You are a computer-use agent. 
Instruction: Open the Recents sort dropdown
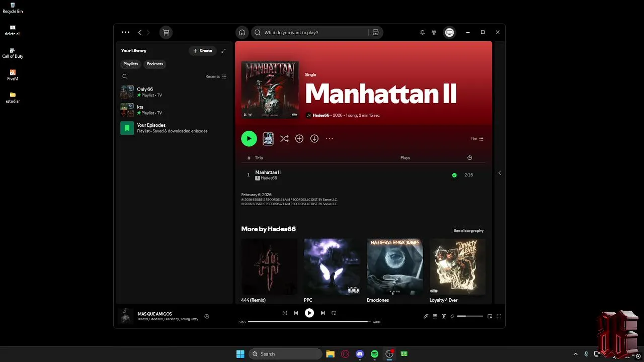[216, 76]
